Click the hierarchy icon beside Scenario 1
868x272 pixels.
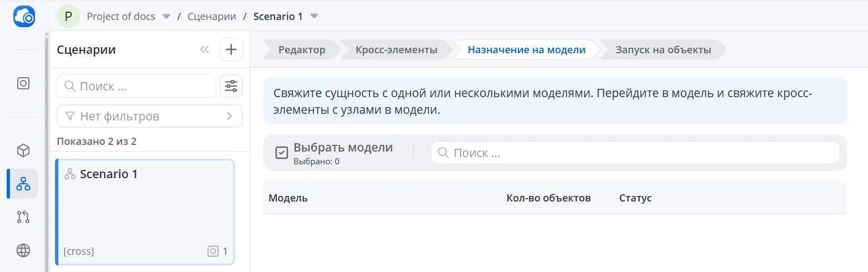tap(70, 174)
